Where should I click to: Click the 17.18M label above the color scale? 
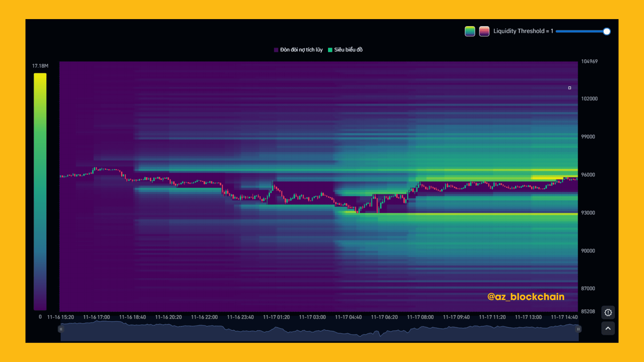click(x=40, y=66)
